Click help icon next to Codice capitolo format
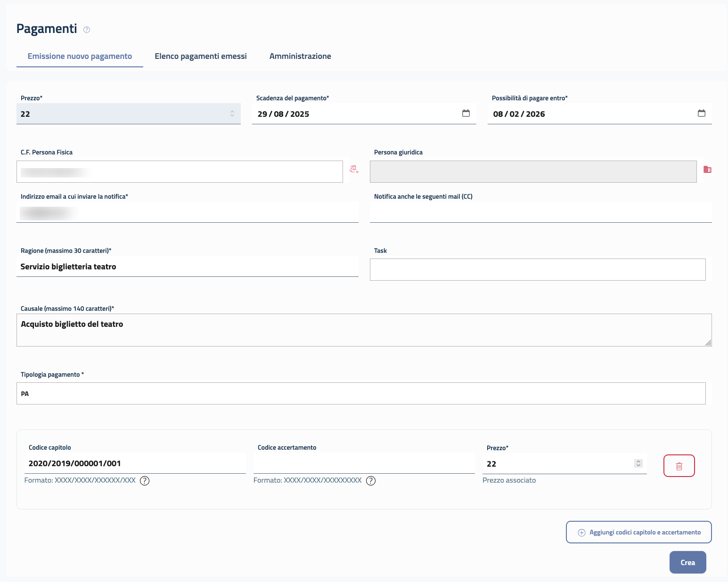Viewport: 728px width, 582px height. click(x=145, y=481)
